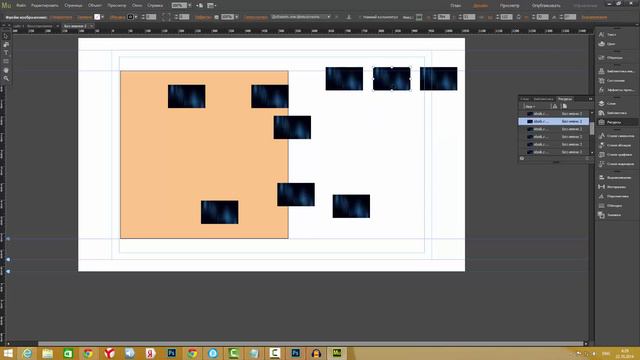
Task: Open the hyperlink combo box dropdown
Action: point(329,17)
